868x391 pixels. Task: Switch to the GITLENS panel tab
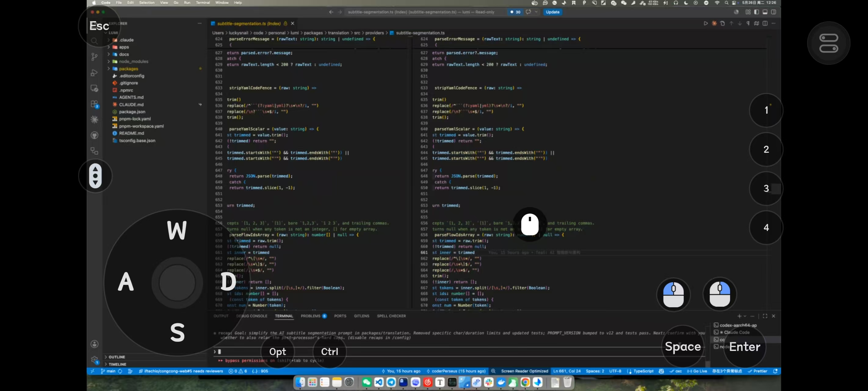point(362,316)
